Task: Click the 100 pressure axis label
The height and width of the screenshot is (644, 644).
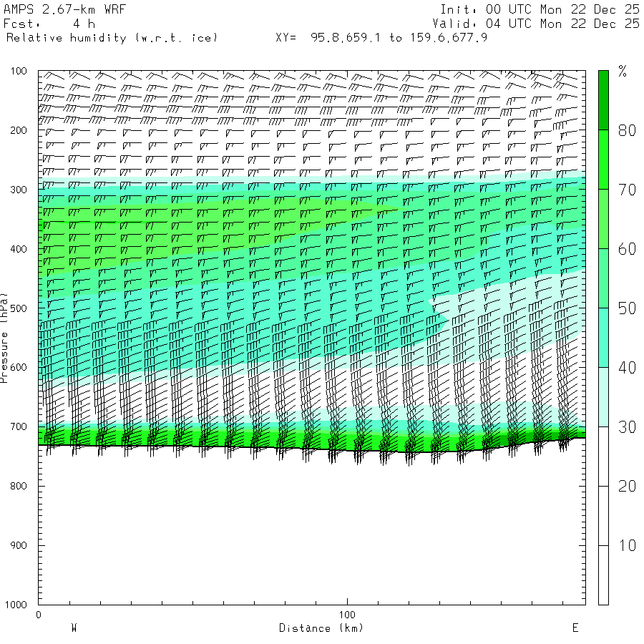Action: (19, 71)
